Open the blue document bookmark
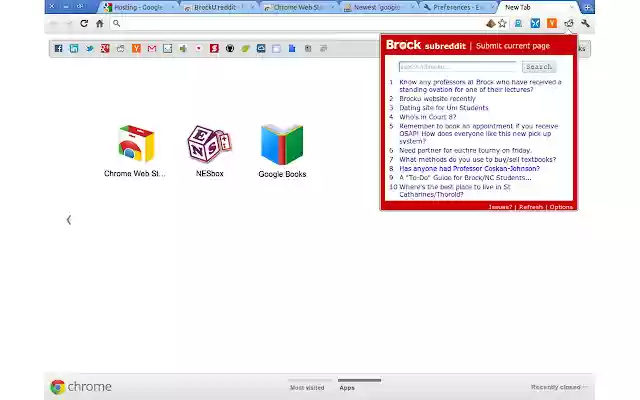This screenshot has width=640, height=400. coord(292,49)
